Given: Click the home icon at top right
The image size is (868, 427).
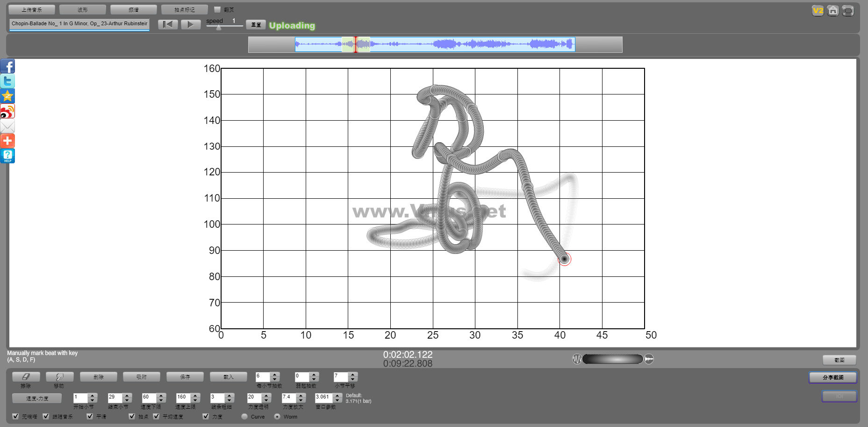Looking at the screenshot, I should point(832,10).
